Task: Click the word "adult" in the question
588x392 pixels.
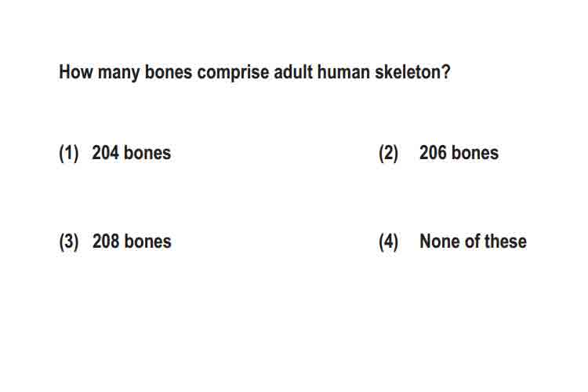Action: [293, 71]
